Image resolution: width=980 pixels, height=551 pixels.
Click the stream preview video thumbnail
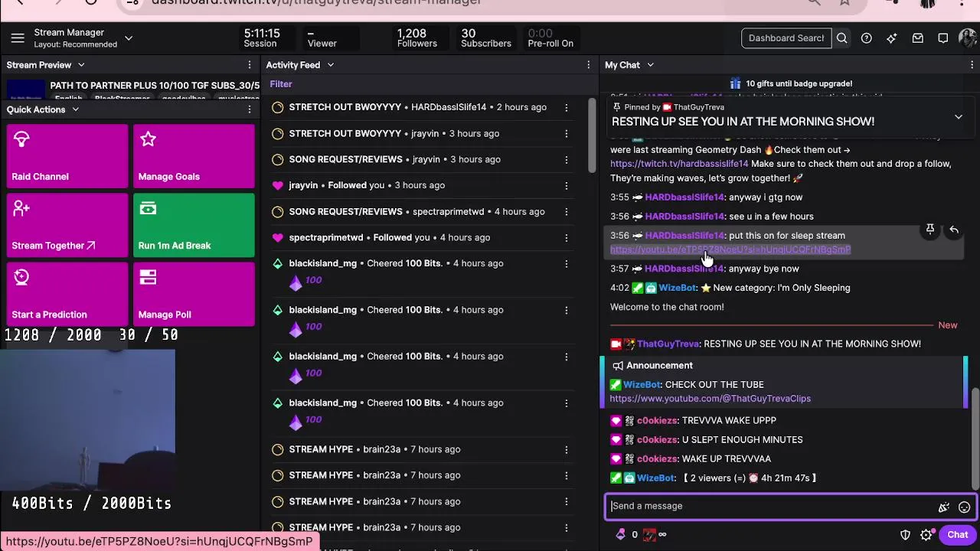click(27, 89)
